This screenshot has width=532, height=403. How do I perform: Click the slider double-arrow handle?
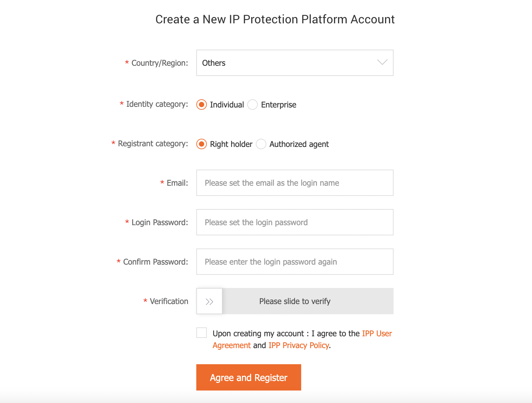[209, 301]
